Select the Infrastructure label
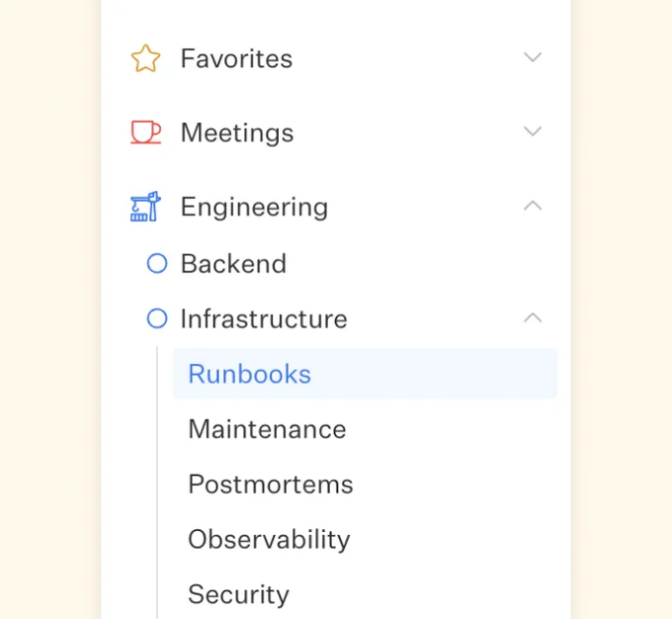672x619 pixels. tap(264, 318)
